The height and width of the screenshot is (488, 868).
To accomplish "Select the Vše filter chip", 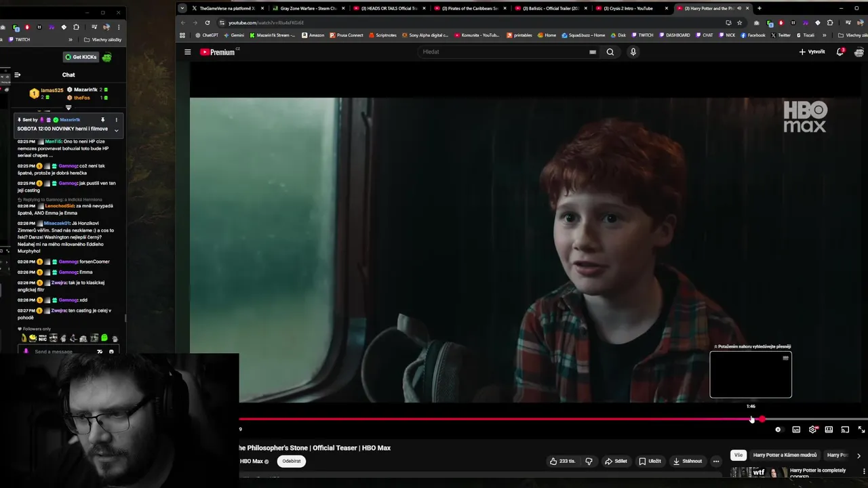I will tap(738, 455).
